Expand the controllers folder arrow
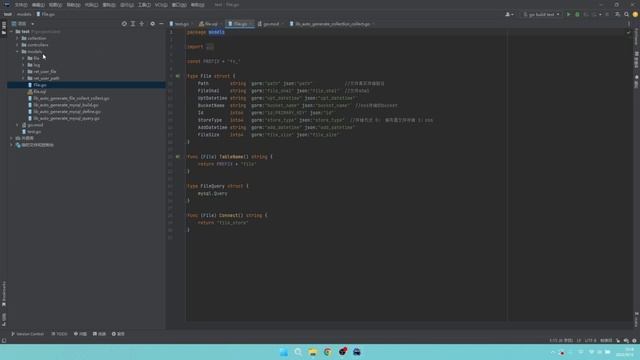Viewport: 640px width, 360px height. pos(18,45)
